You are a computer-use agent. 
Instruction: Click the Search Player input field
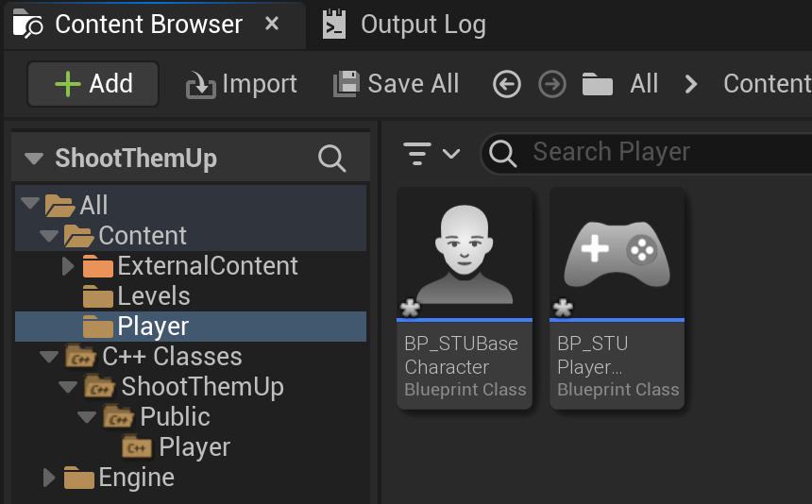coord(648,153)
